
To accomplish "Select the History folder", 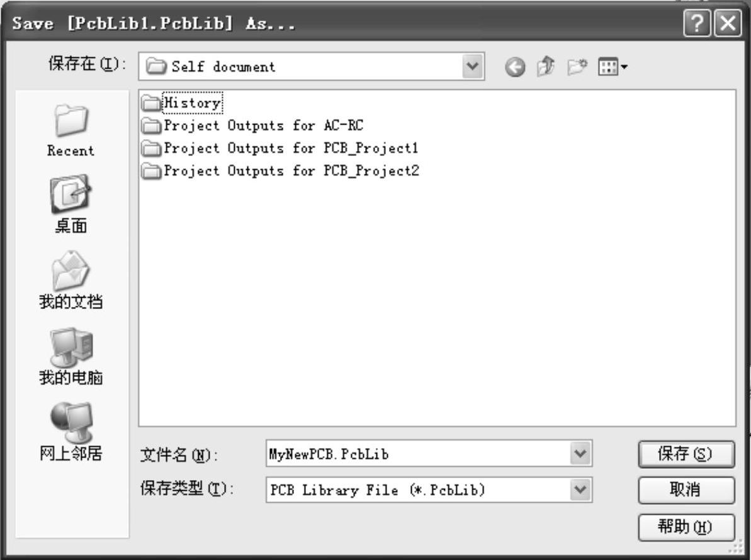I will (x=182, y=103).
